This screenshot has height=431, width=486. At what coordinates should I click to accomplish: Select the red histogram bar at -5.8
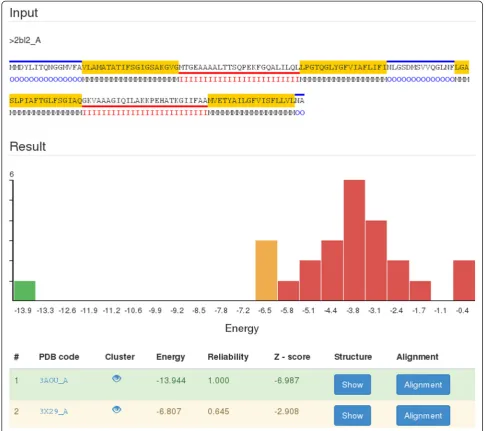(x=288, y=291)
